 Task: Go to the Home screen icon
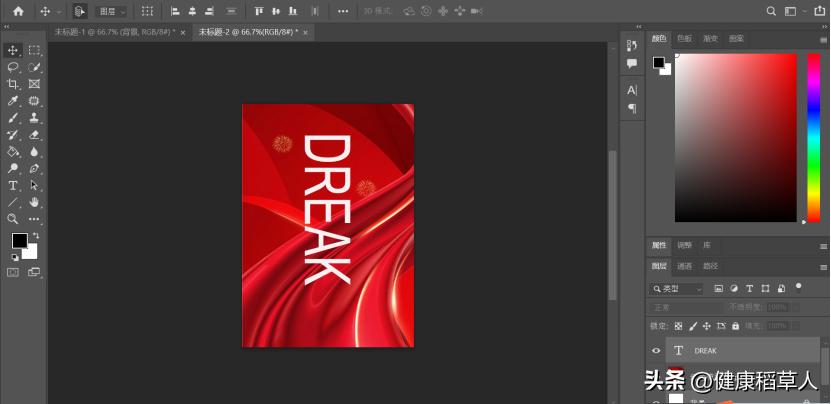(x=18, y=11)
